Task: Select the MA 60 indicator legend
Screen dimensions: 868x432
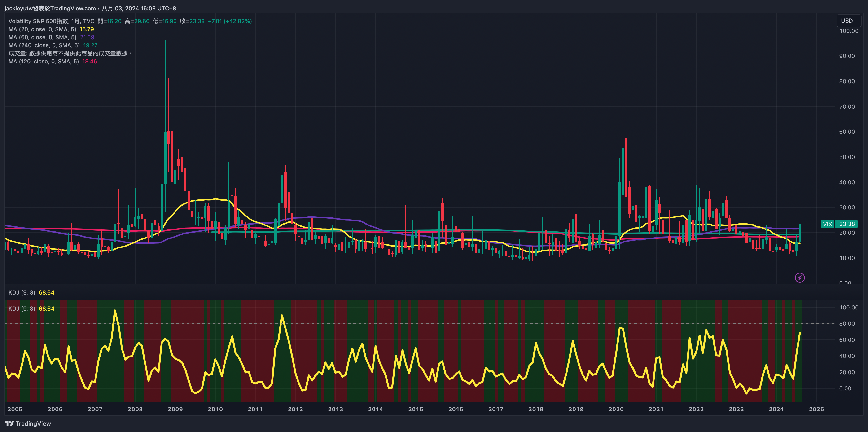Action: pos(42,37)
